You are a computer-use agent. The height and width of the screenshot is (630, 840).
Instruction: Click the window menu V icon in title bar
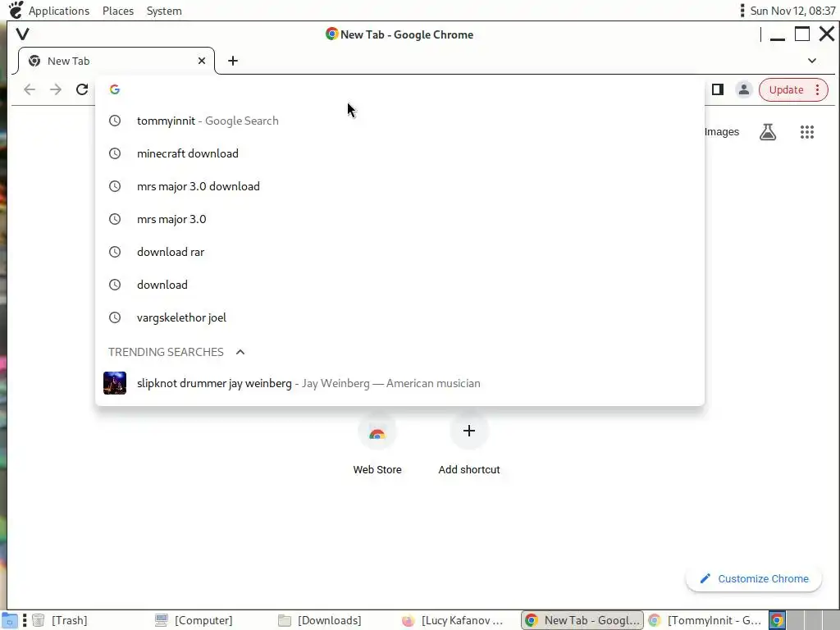(22, 34)
